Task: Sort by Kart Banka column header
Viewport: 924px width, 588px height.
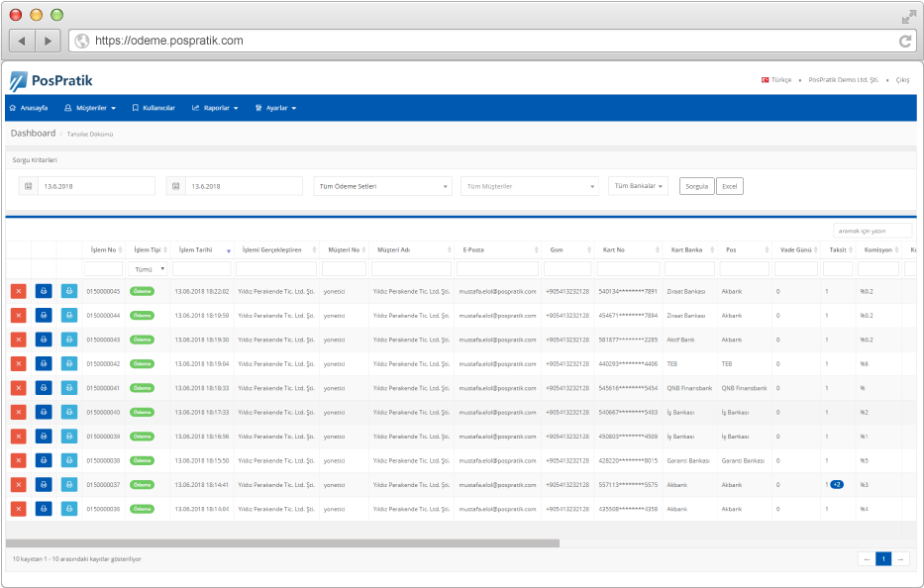Action: tap(689, 249)
